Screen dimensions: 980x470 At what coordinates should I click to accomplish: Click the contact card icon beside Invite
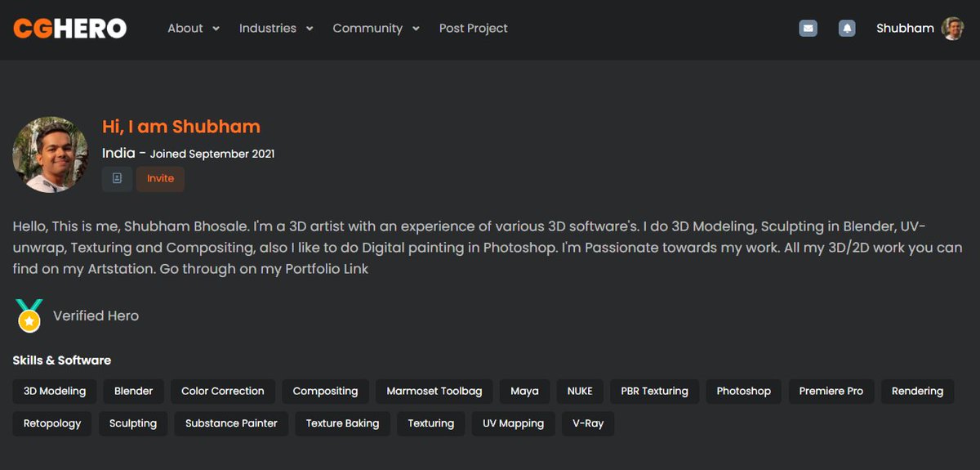point(117,178)
